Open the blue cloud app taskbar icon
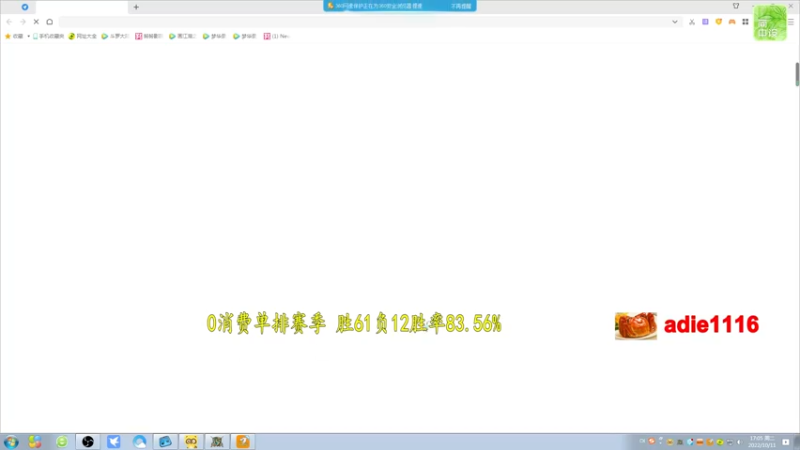This screenshot has height=450, width=800. [x=139, y=442]
